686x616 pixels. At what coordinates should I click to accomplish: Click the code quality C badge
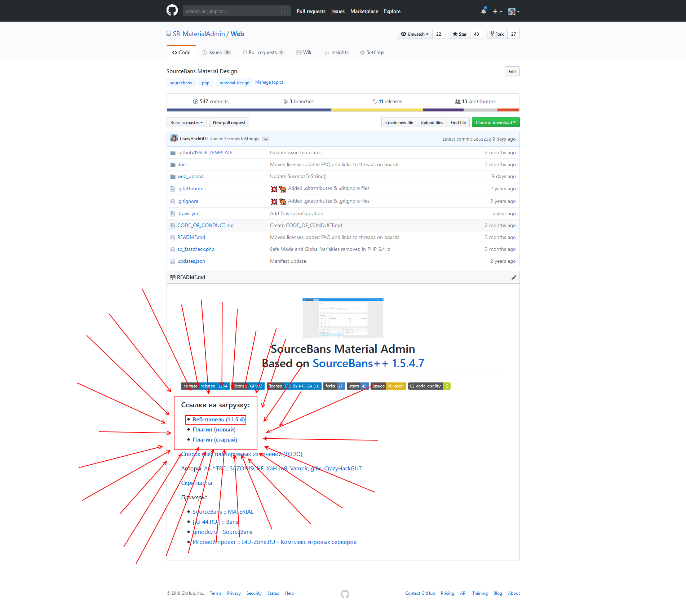[x=429, y=386]
